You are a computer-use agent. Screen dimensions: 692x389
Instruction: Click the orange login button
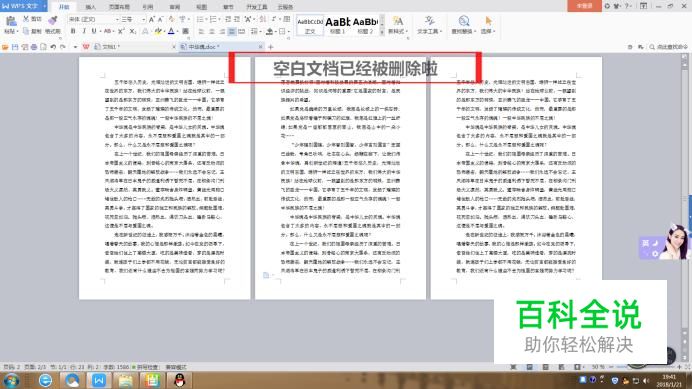(584, 6)
